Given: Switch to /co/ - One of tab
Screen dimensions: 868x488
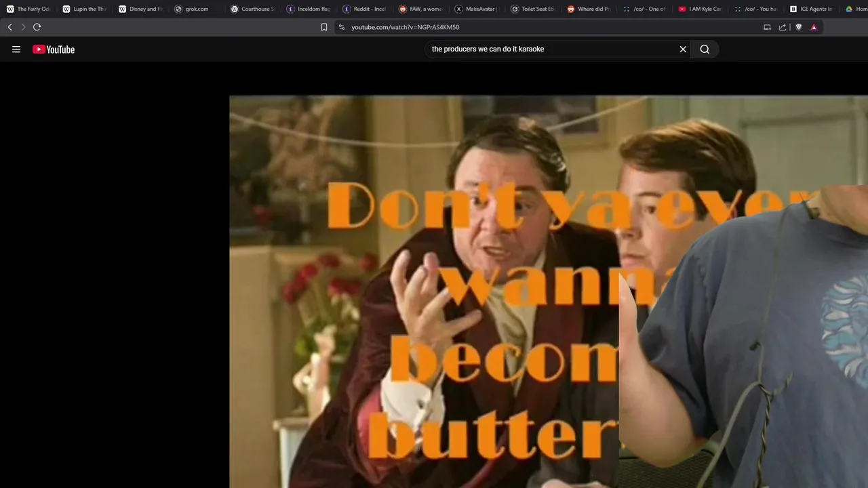Looking at the screenshot, I should click(646, 9).
